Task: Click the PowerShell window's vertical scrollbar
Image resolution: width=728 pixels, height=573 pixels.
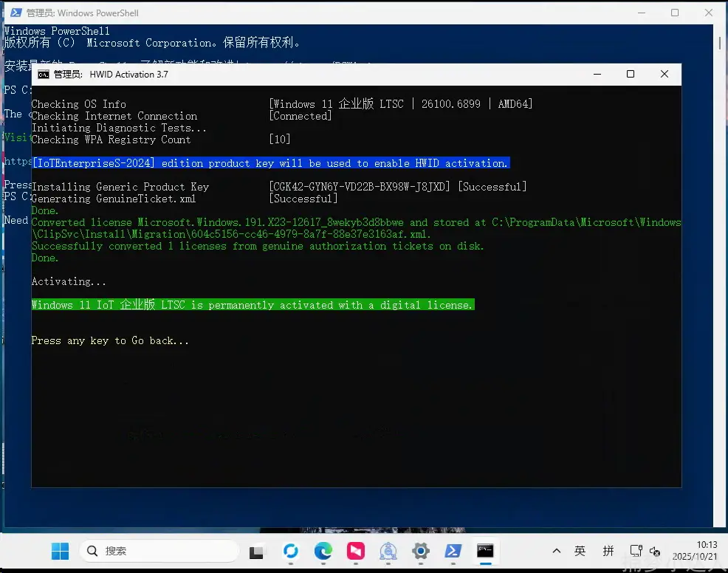Action: point(718,222)
